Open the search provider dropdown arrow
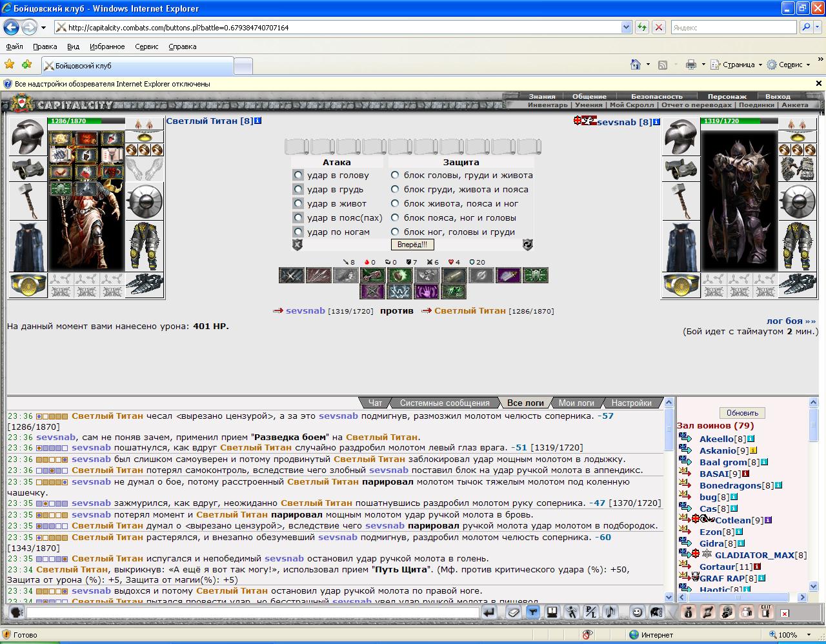Image resolution: width=826 pixels, height=644 pixels. [818, 27]
